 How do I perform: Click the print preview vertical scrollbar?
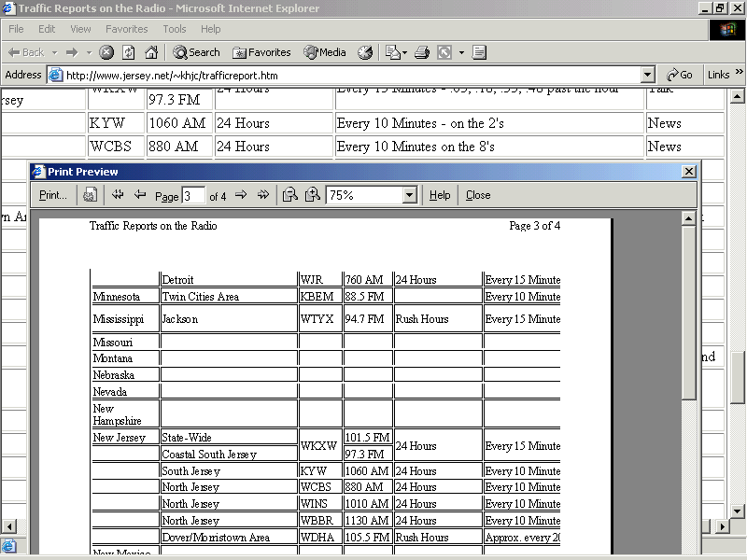coord(689,308)
